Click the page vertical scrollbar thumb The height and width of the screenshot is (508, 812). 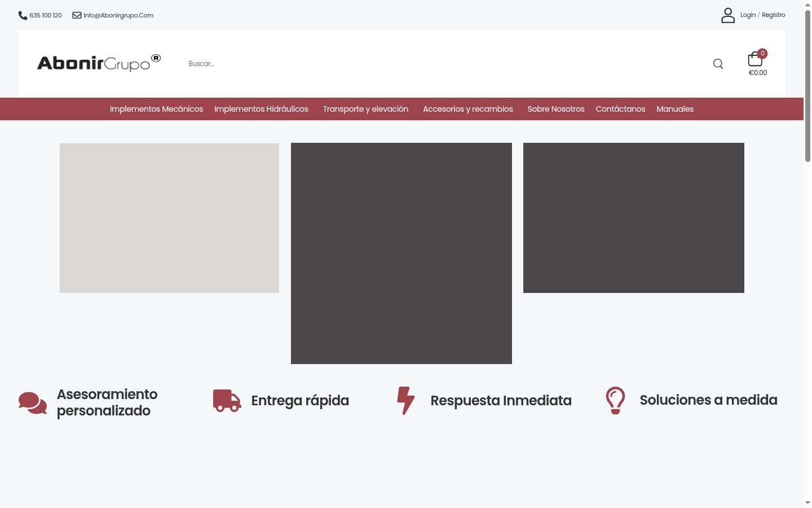click(807, 86)
